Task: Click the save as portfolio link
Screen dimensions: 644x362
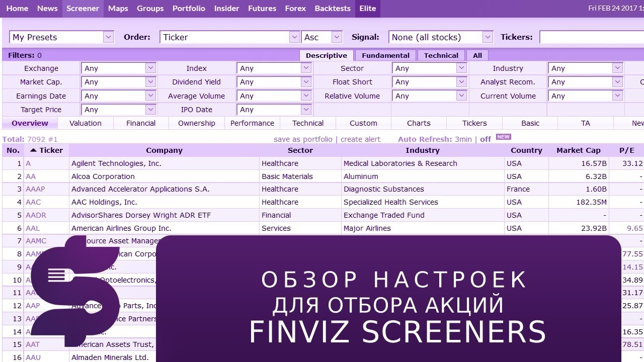Action: click(303, 139)
